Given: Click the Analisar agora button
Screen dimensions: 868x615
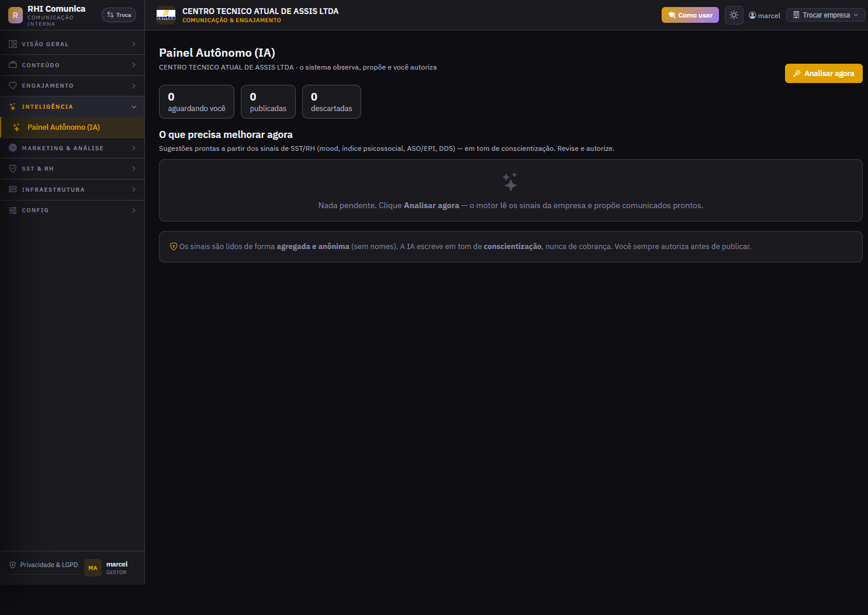Looking at the screenshot, I should 824,74.
